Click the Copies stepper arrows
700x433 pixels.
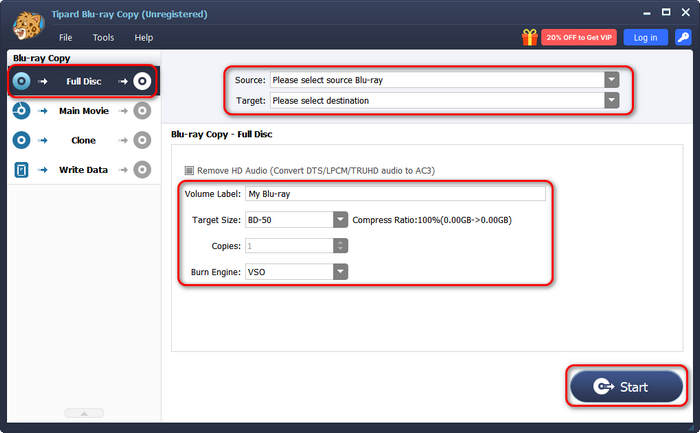click(x=340, y=246)
